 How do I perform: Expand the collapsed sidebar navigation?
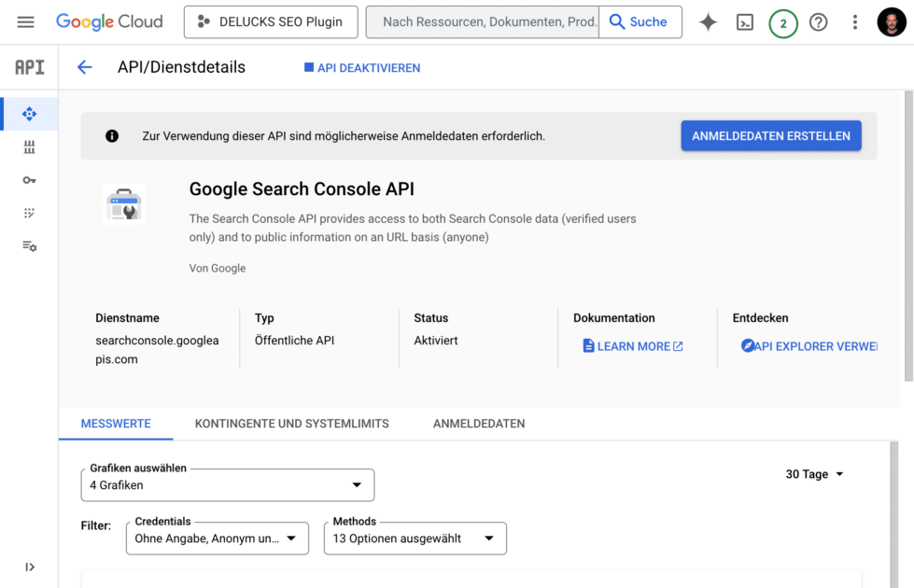[x=29, y=567]
